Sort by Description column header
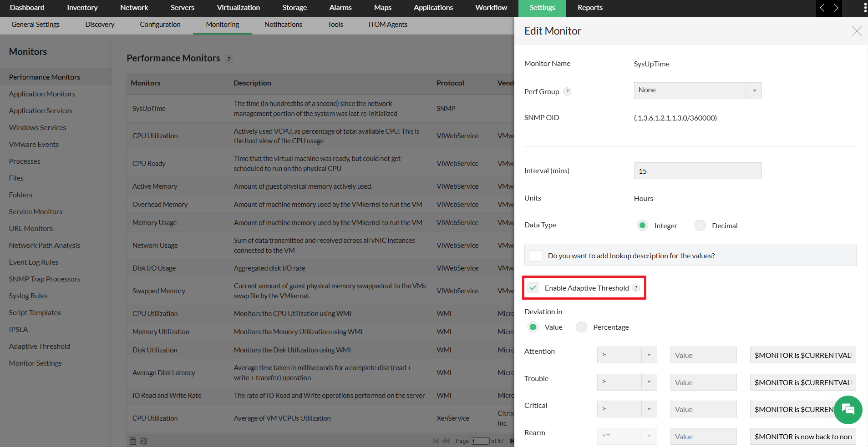Viewport: 868px width, 447px height. tap(252, 83)
